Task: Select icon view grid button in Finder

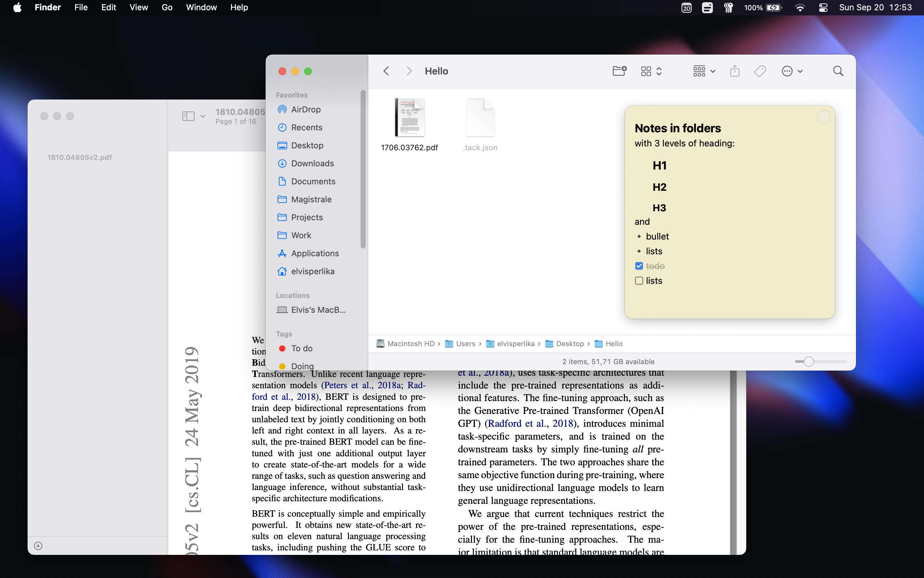Action: click(x=646, y=71)
